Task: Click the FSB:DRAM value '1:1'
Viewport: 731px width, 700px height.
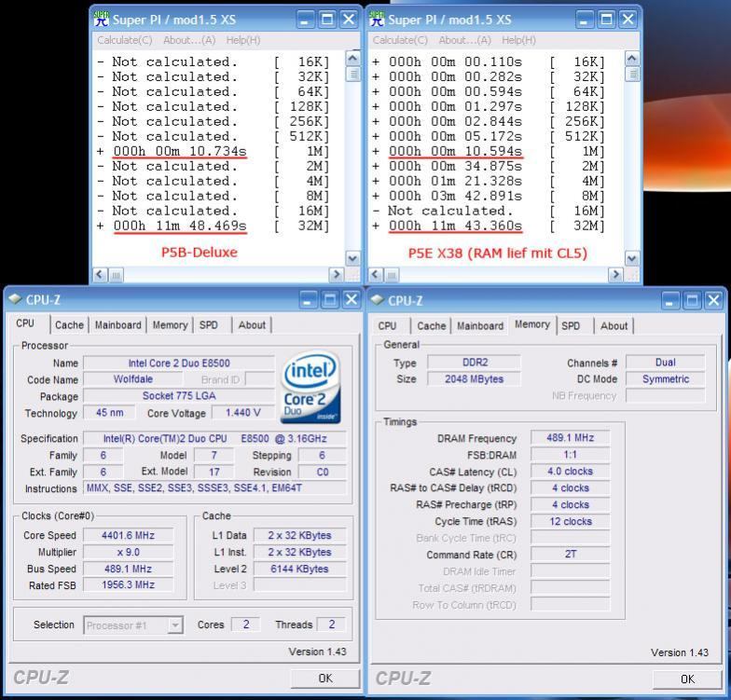Action: [x=571, y=455]
